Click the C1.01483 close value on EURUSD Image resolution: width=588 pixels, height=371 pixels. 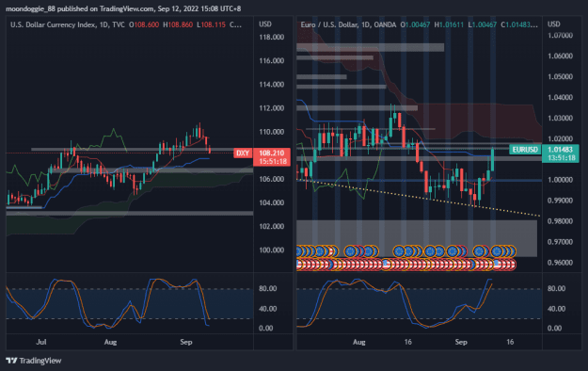coord(519,24)
